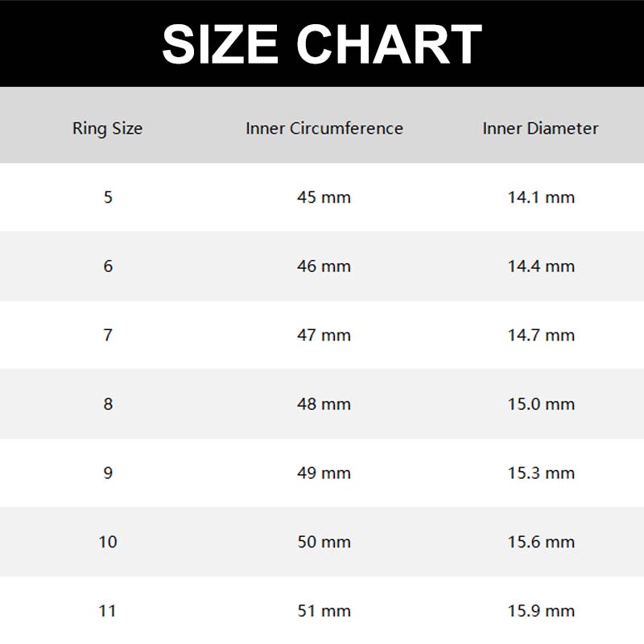Image resolution: width=644 pixels, height=644 pixels.
Task: Click the 51 mm circumference value
Action: [x=324, y=611]
